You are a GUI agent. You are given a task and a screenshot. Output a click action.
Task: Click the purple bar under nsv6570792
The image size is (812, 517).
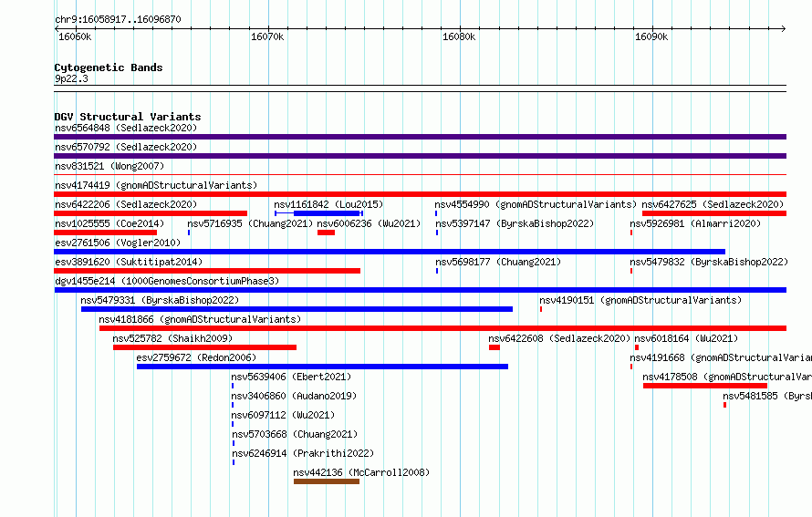pos(420,156)
